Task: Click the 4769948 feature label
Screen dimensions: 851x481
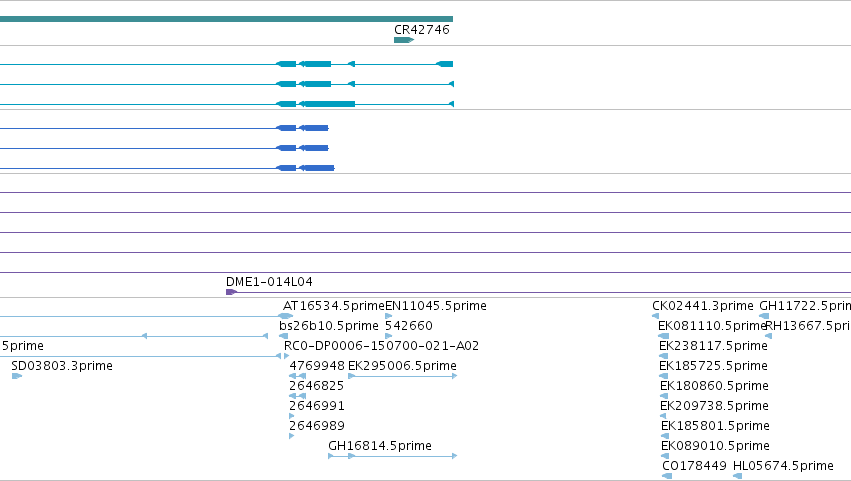Action: coord(317,366)
